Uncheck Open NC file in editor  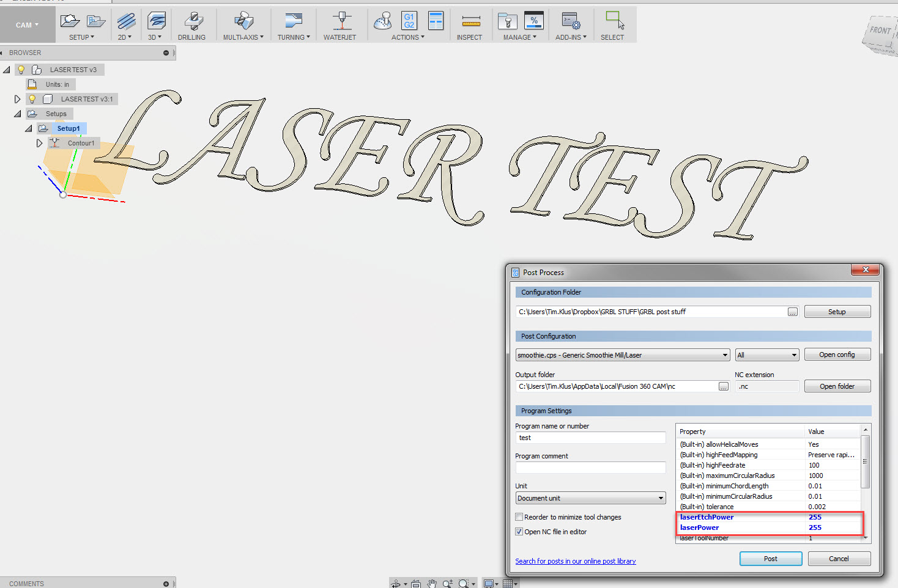519,532
